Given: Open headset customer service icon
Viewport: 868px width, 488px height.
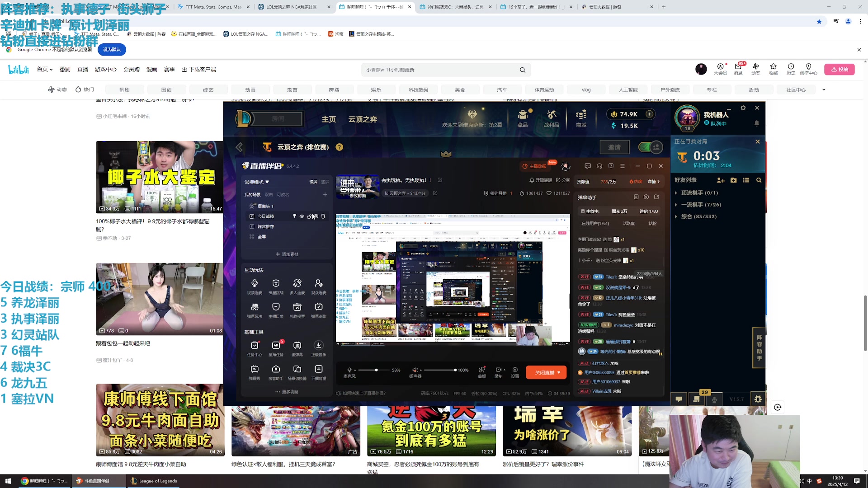Looking at the screenshot, I should click(x=599, y=166).
